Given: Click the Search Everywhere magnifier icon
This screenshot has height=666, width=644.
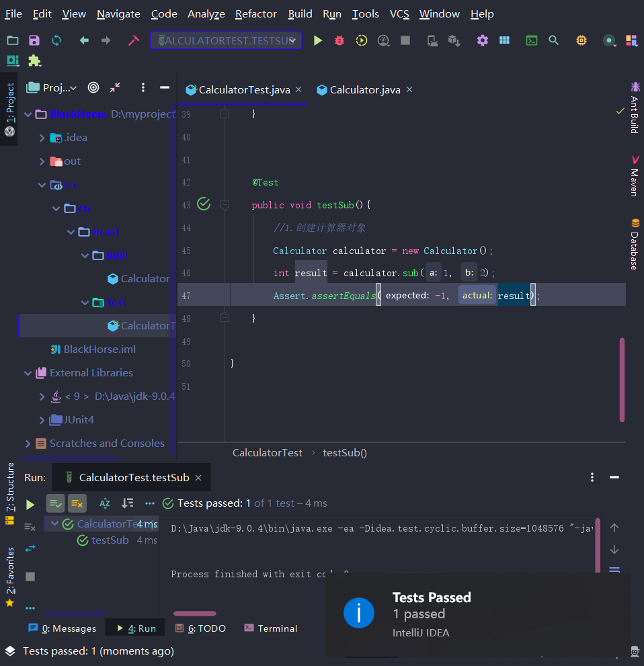Looking at the screenshot, I should [x=553, y=40].
